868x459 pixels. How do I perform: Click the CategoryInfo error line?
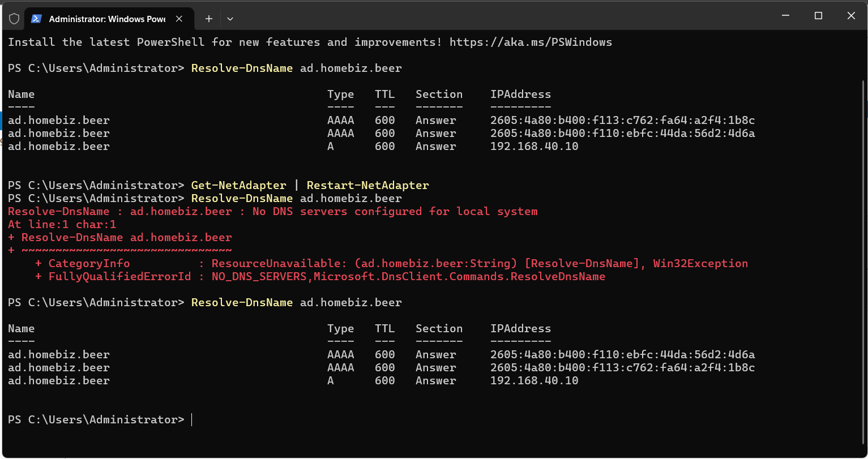point(391,263)
